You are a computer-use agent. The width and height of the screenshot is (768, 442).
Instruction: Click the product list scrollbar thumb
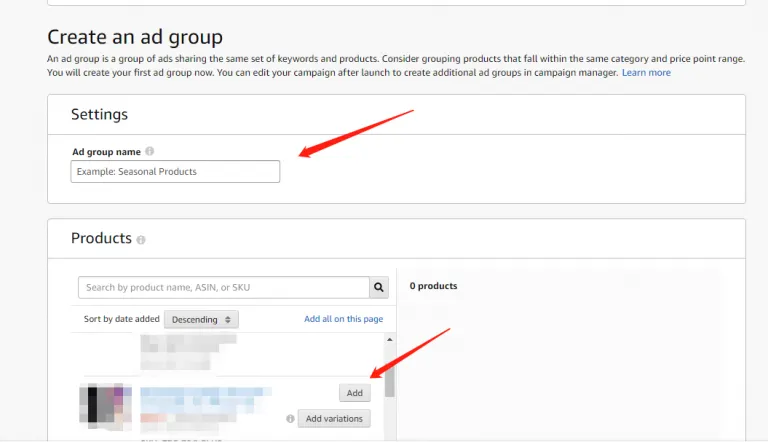[390, 382]
